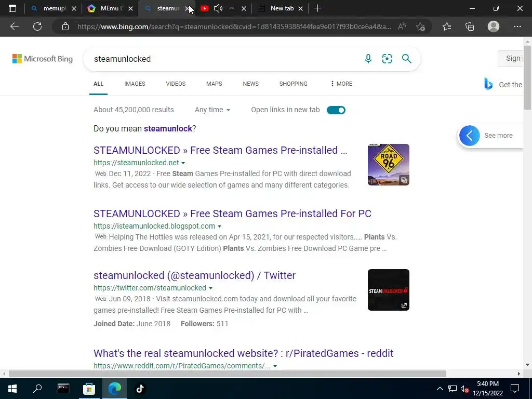Search by voice using the microphone icon
This screenshot has height=399, width=532.
tap(368, 59)
